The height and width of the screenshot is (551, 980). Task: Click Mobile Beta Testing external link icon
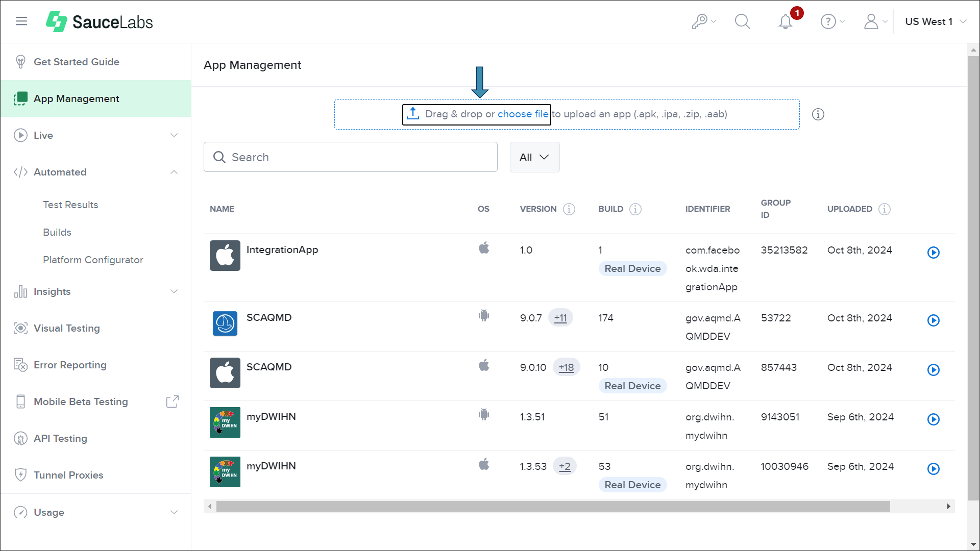[x=173, y=402]
